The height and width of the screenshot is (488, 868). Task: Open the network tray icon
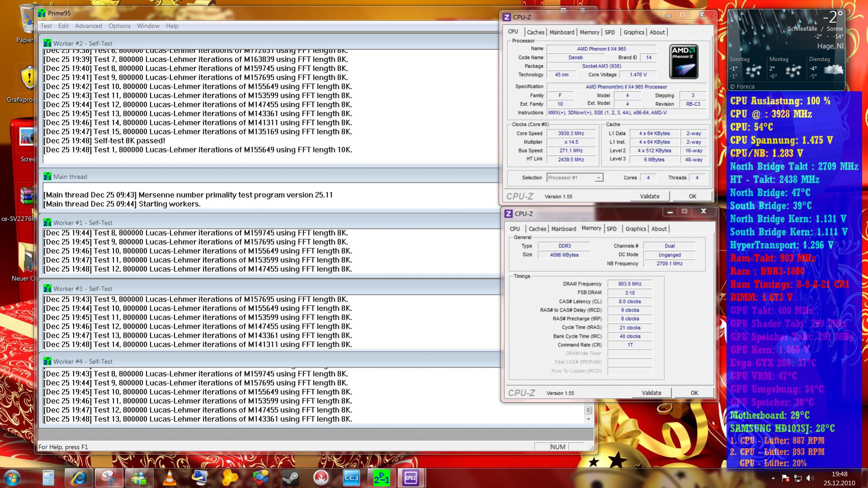coord(797,478)
